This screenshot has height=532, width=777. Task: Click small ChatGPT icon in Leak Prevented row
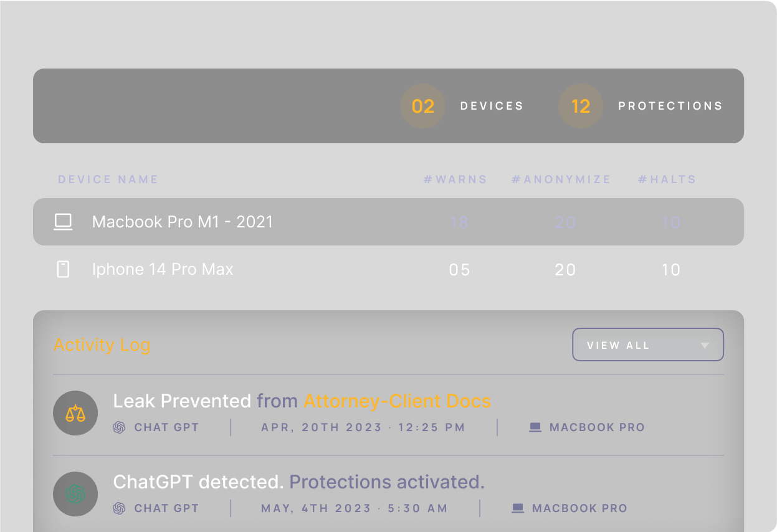119,427
